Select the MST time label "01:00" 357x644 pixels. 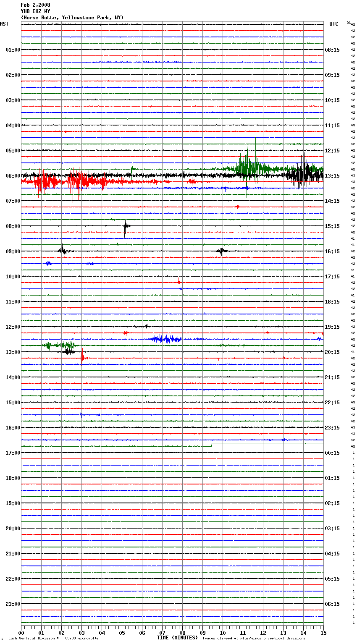coord(13,50)
